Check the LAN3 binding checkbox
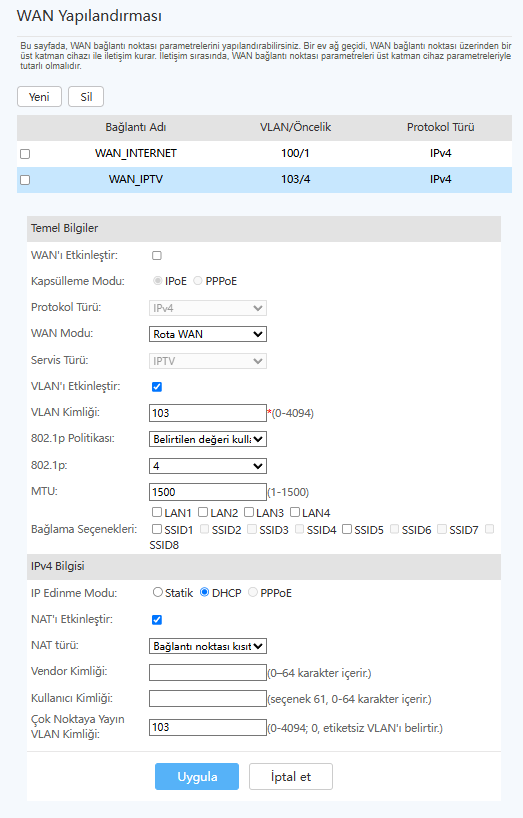Viewport: 523px width, 818px height. (249, 512)
